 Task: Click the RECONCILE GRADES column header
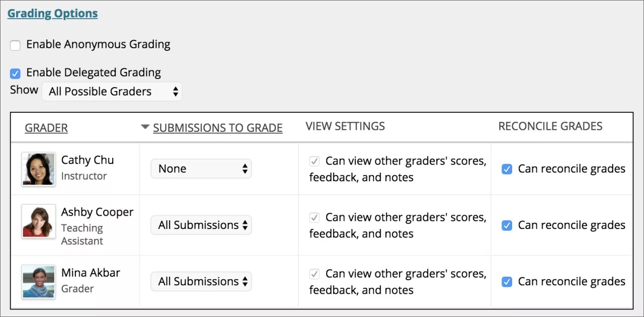550,126
